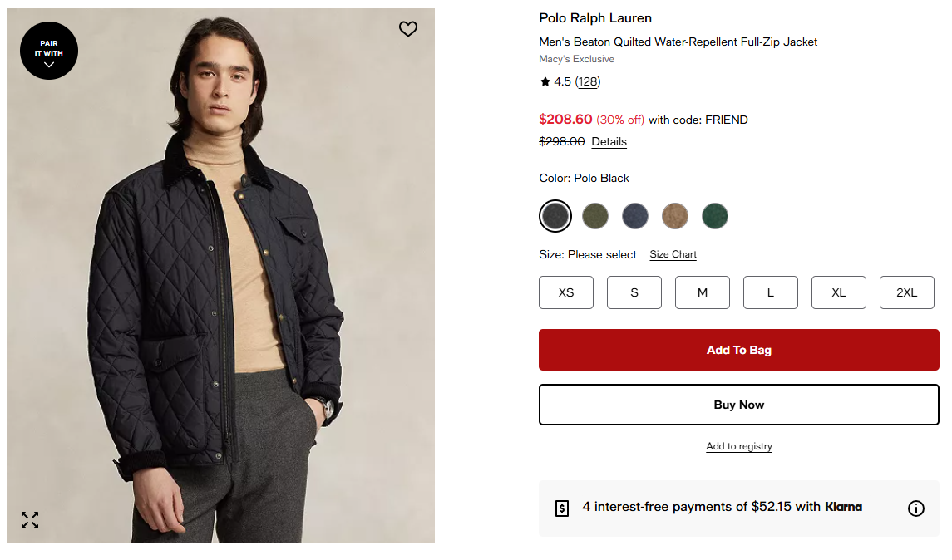952x560 pixels.
Task: Choose size S option
Action: (x=634, y=292)
